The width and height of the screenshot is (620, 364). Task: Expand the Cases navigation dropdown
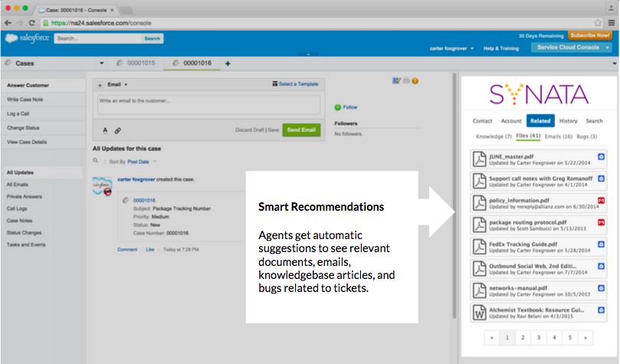point(102,64)
